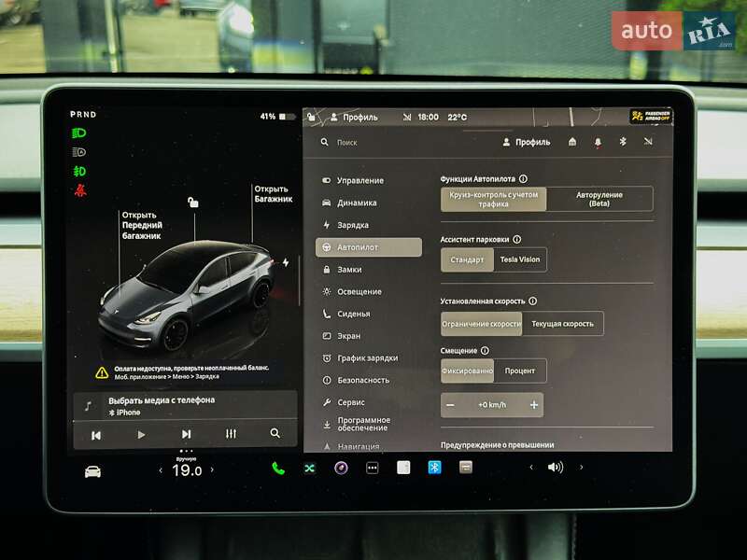
Task: Tap the payment unavailable warning message
Action: [x=182, y=371]
